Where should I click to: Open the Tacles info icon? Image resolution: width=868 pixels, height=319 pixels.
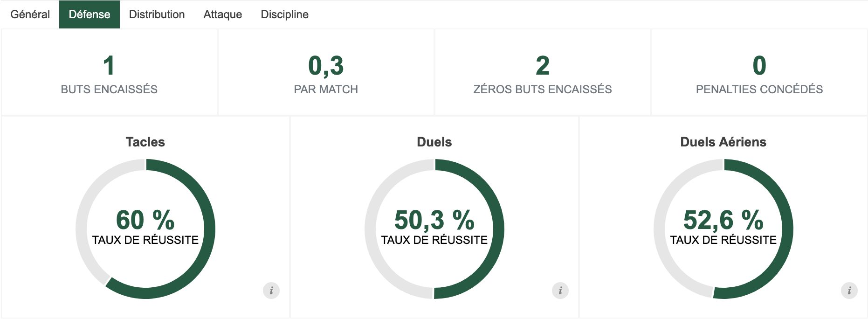tap(271, 291)
